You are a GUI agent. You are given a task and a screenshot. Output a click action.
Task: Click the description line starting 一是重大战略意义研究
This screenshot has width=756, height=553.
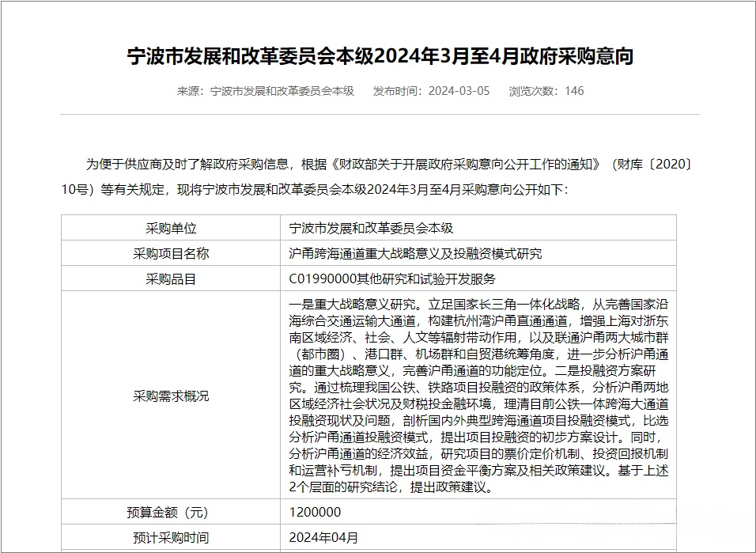coord(478,303)
